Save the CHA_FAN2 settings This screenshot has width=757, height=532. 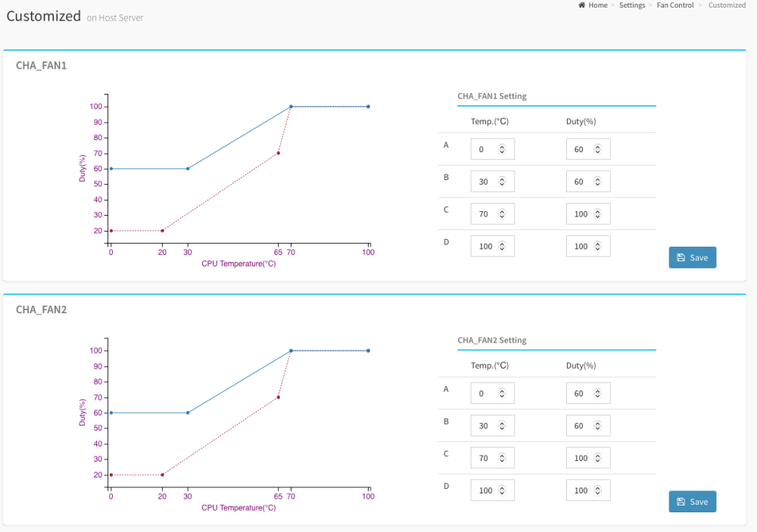coord(693,502)
